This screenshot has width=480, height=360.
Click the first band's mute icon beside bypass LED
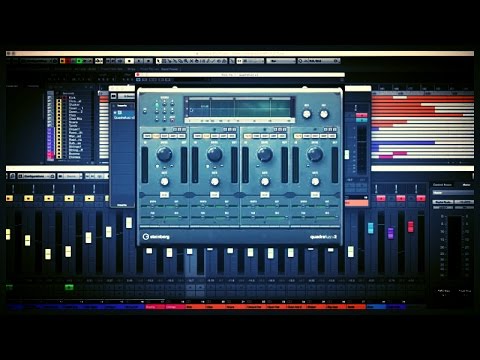tap(175, 129)
